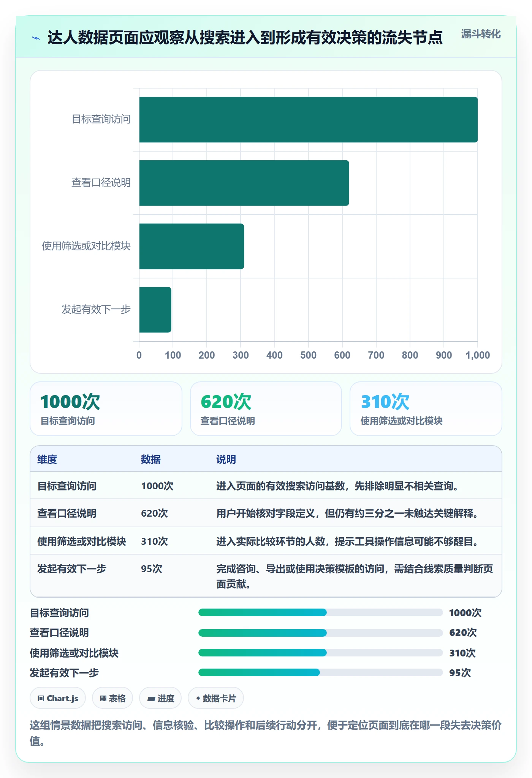Click the 查看口径说明 bar in the chart
This screenshot has height=778, width=532.
(x=244, y=183)
